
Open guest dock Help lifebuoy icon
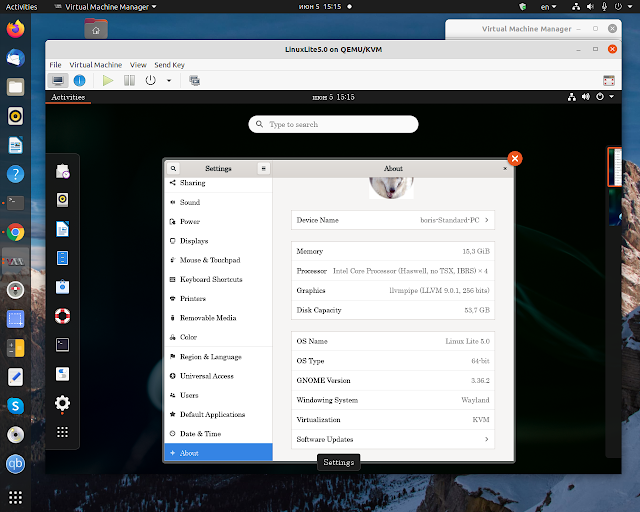pyautogui.click(x=62, y=316)
